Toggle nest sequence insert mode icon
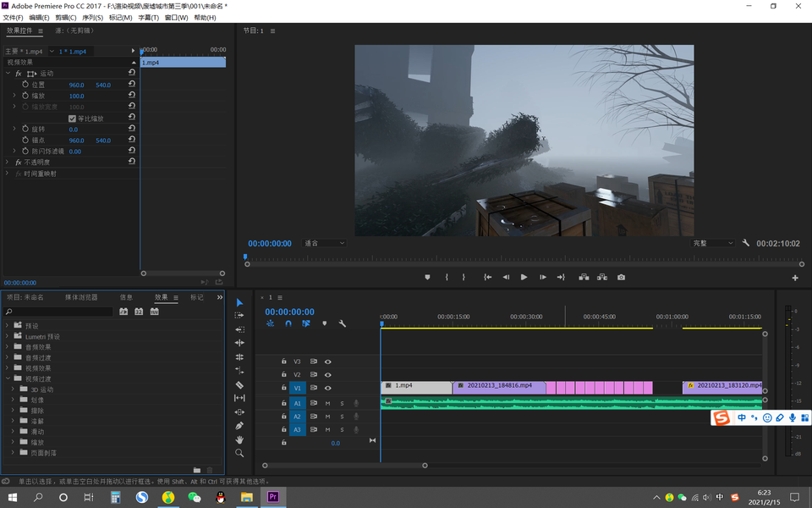Screen dimensions: 812x508 tap(270, 323)
